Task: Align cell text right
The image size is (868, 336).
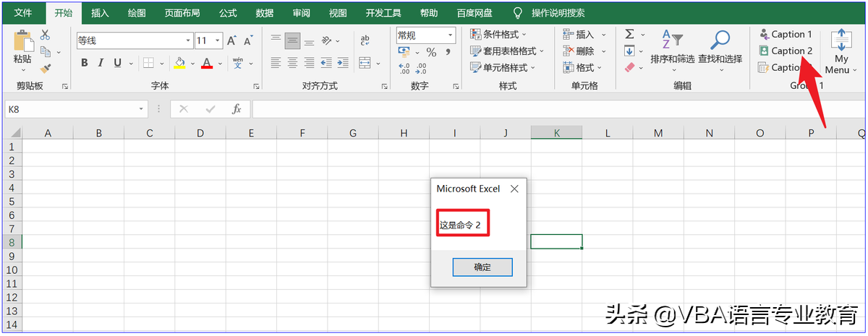Action: 310,63
